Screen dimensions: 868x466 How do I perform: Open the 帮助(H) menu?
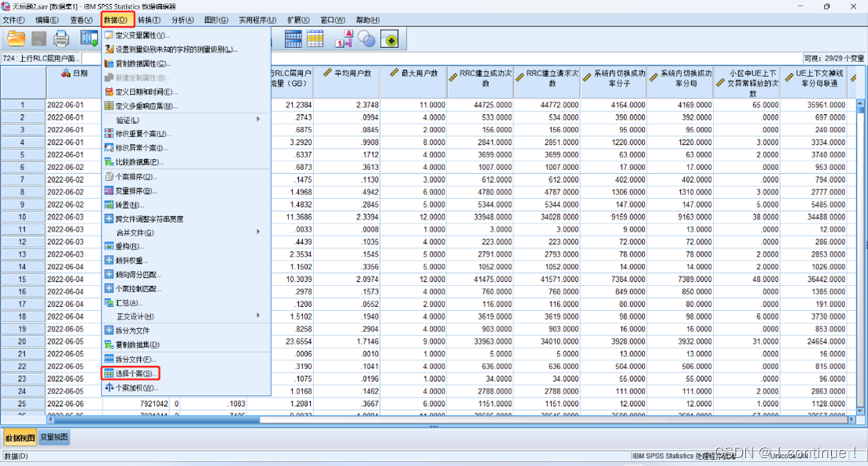tap(368, 20)
